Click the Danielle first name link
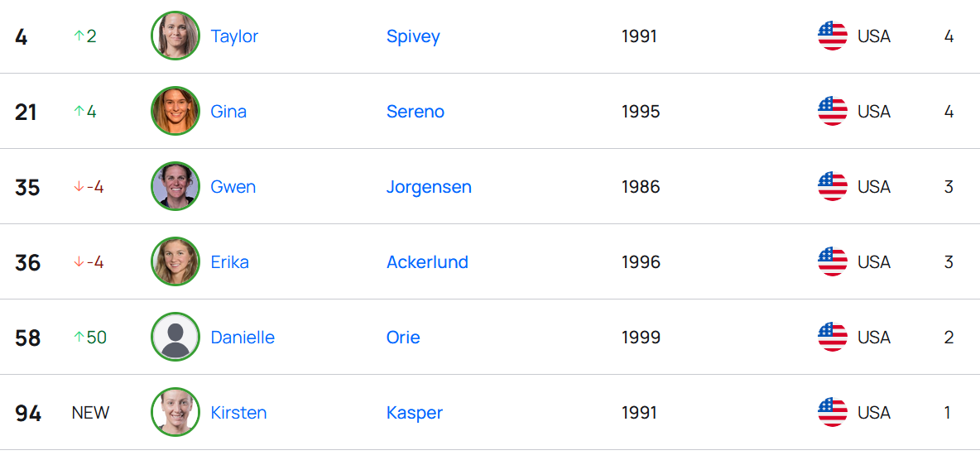 [243, 338]
